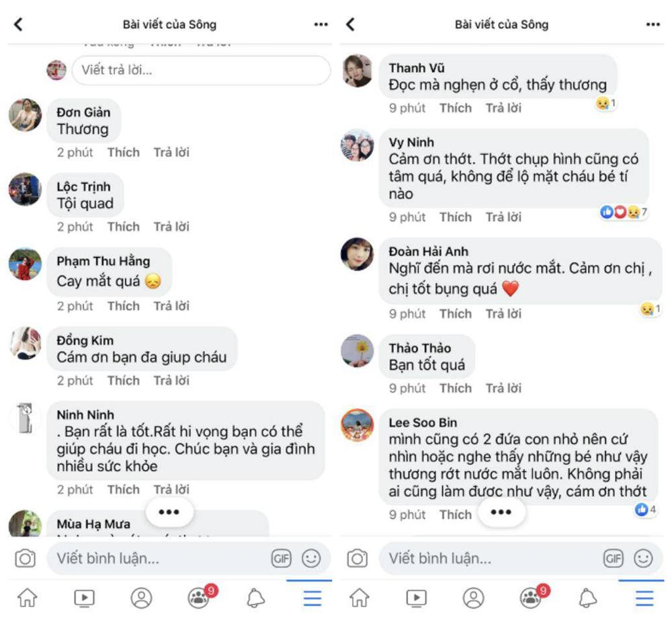Expand the floating three-dot bubble under Ninh Ninh's comment
Viewport: 672px width, 624px height.
169,512
